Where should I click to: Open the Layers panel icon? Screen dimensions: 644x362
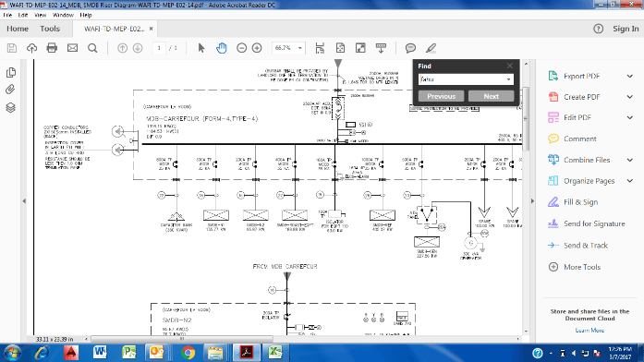click(11, 107)
